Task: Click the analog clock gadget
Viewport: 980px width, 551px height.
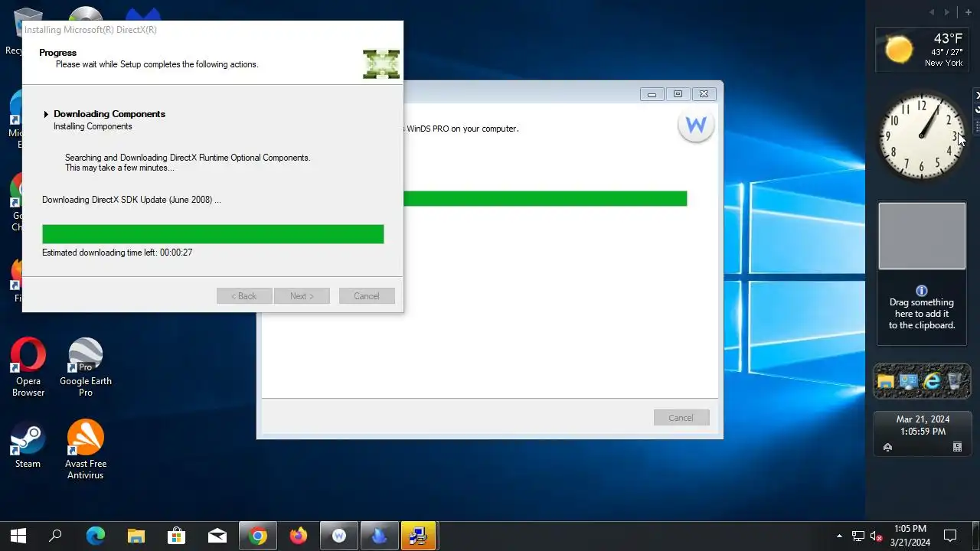Action: [922, 135]
